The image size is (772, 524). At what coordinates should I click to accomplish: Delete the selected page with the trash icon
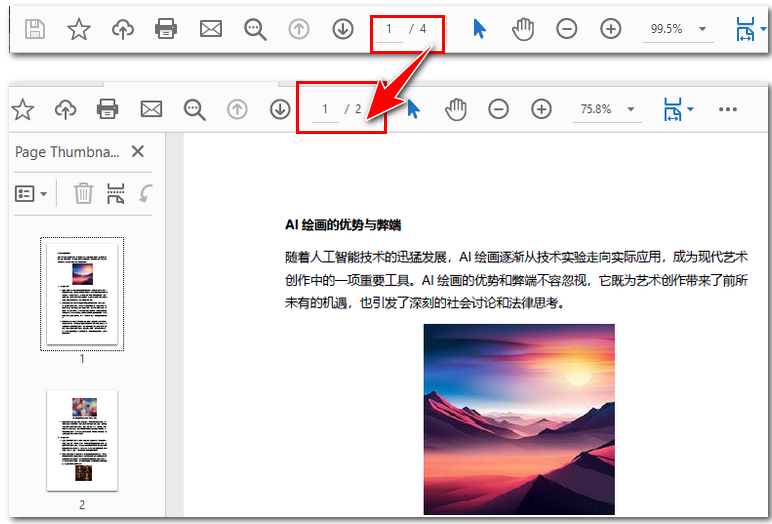click(x=84, y=193)
